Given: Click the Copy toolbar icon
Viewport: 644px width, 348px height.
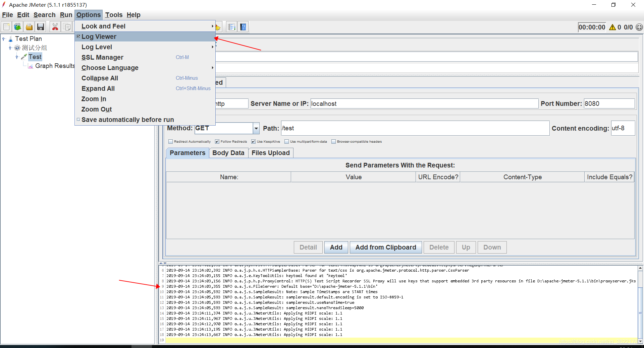Looking at the screenshot, I should point(67,27).
